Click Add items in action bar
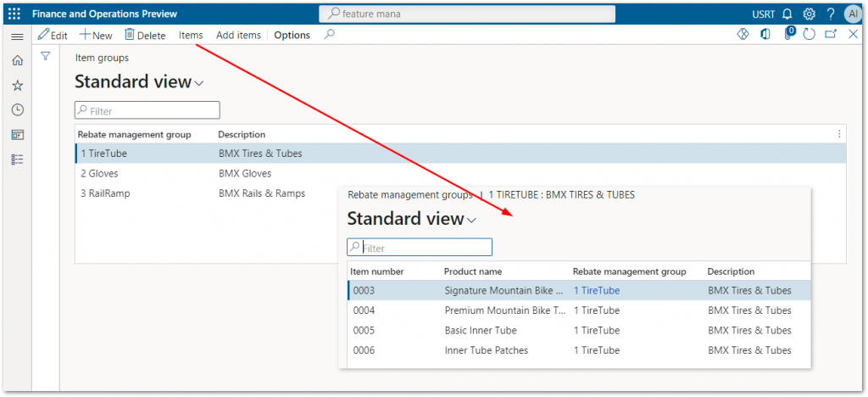 tap(238, 35)
